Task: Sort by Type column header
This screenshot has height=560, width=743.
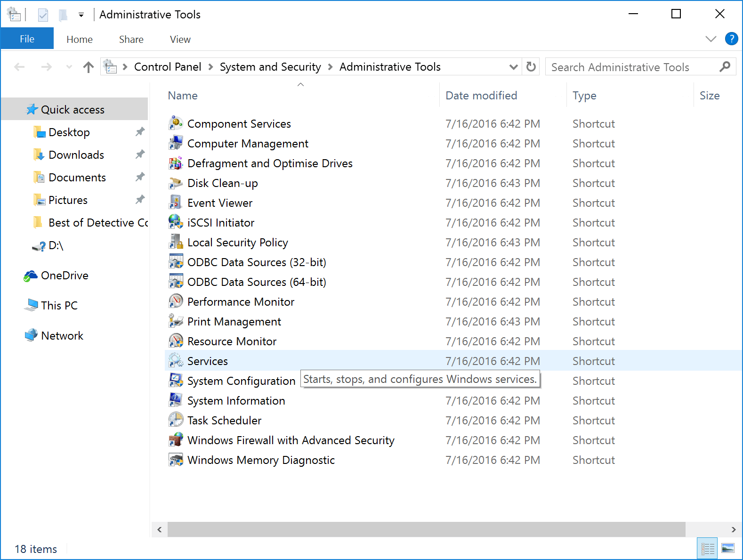Action: click(x=630, y=96)
